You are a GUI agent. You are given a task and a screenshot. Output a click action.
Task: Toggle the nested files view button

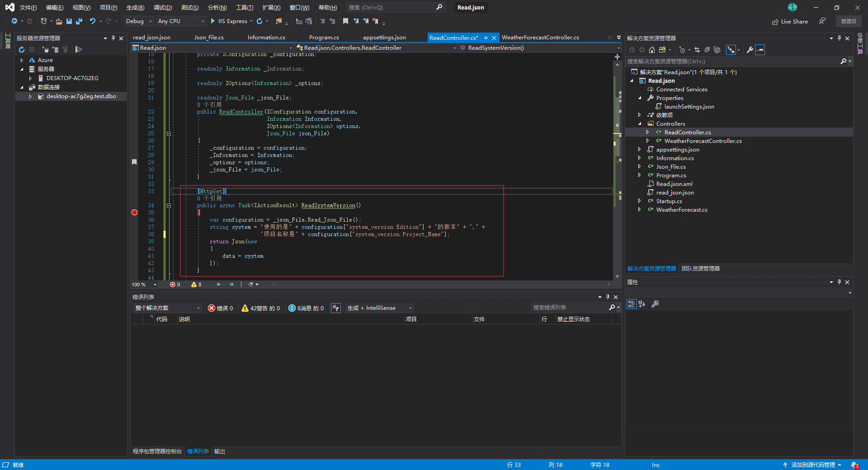pyautogui.click(x=731, y=50)
